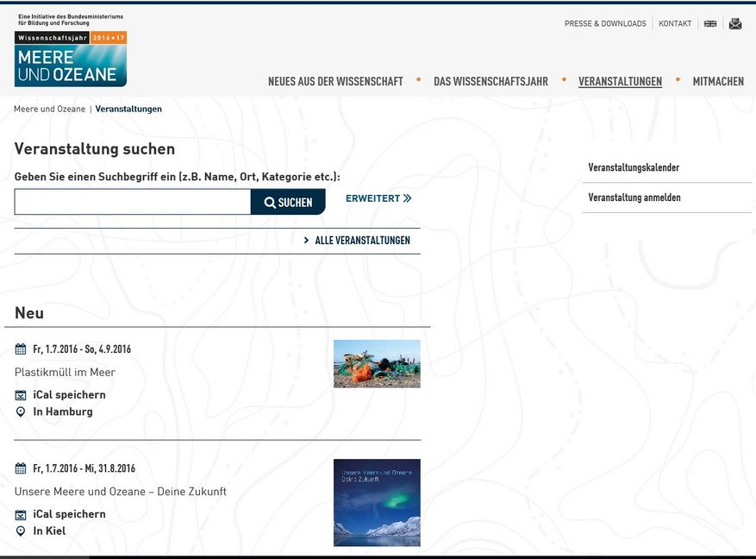Click the location pin icon for Kiel
756x559 pixels.
[x=21, y=531]
